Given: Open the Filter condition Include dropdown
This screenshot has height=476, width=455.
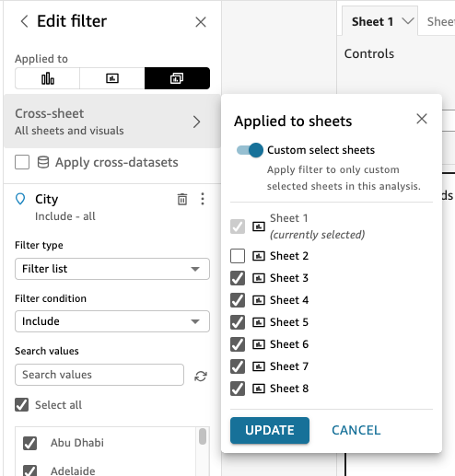Looking at the screenshot, I should (112, 321).
